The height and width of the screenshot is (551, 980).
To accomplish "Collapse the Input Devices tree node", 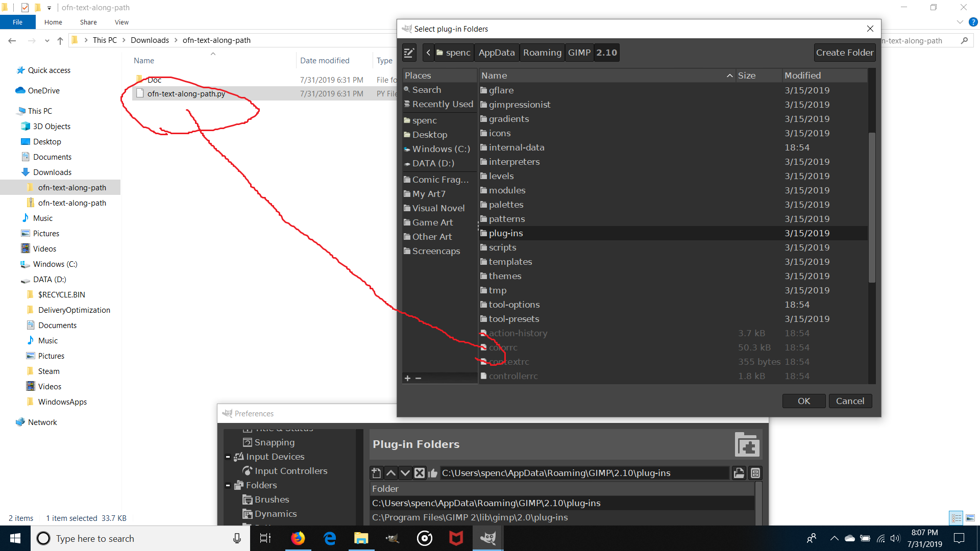I will [228, 457].
